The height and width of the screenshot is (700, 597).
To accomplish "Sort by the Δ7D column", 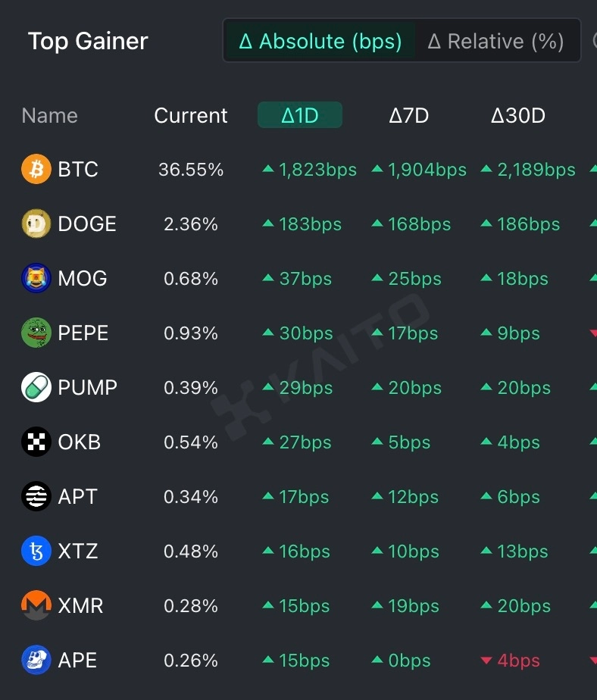I will (409, 115).
